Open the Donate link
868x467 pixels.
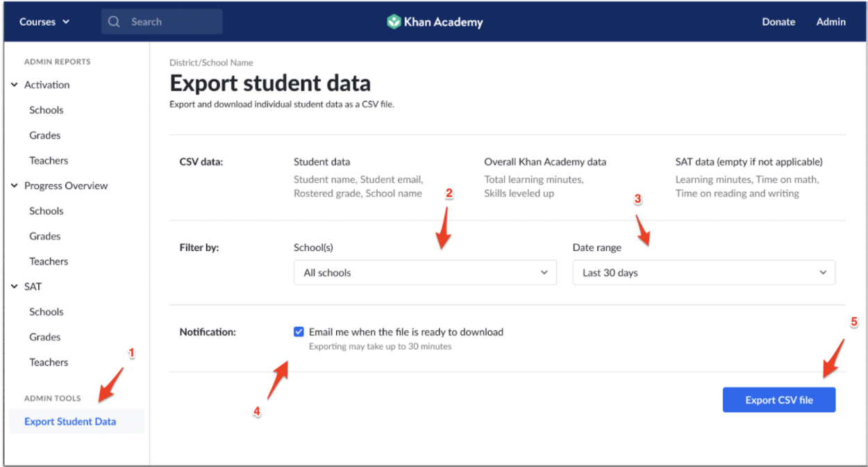click(778, 22)
